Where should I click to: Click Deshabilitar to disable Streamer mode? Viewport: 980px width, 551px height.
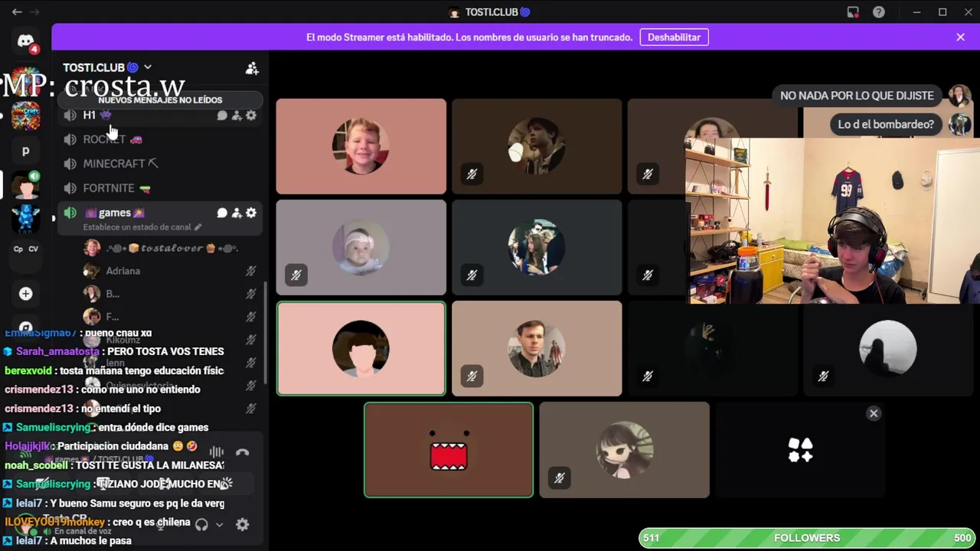[x=674, y=37]
